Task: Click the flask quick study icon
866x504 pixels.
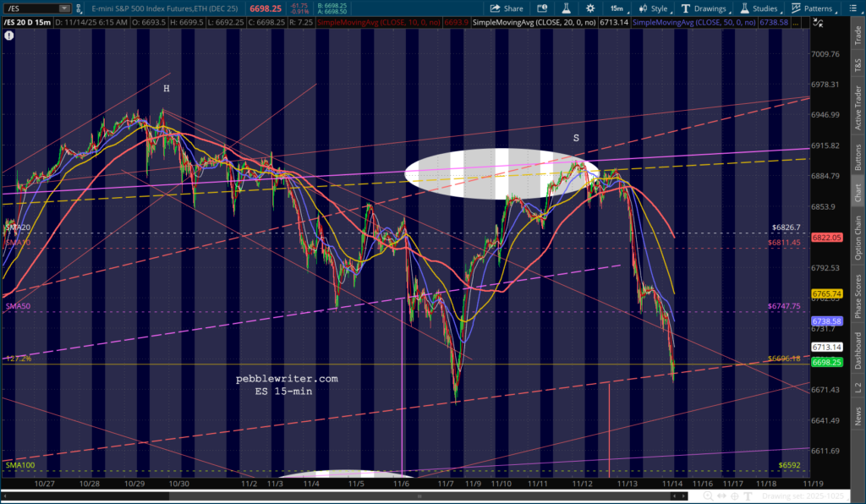Action: [566, 8]
